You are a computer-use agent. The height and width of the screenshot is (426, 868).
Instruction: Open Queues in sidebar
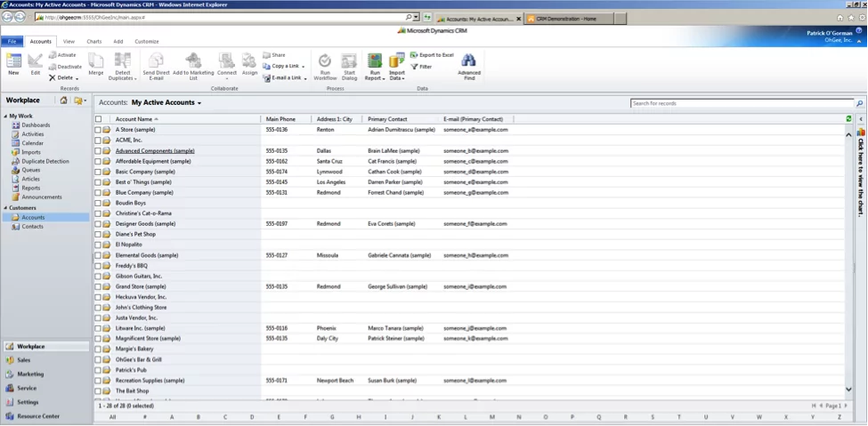(x=30, y=170)
